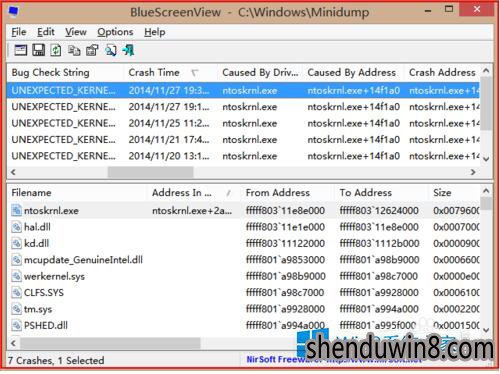Click the NirSoft Freeware link in status bar

[x=333, y=359]
